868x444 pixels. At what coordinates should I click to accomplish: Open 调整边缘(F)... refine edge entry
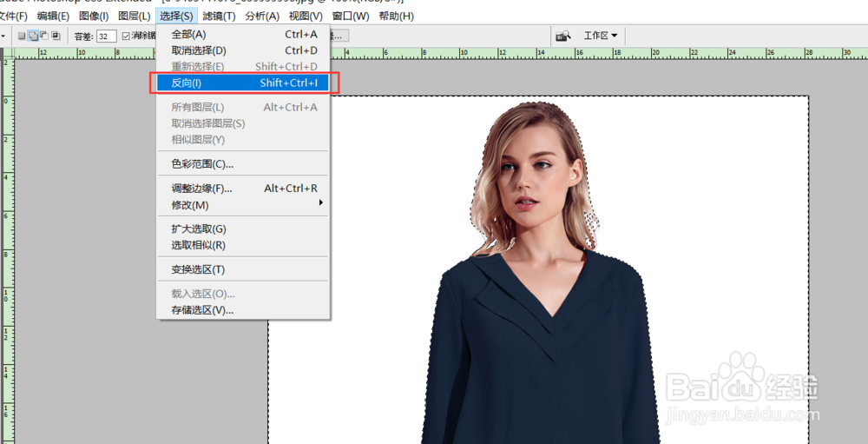244,189
